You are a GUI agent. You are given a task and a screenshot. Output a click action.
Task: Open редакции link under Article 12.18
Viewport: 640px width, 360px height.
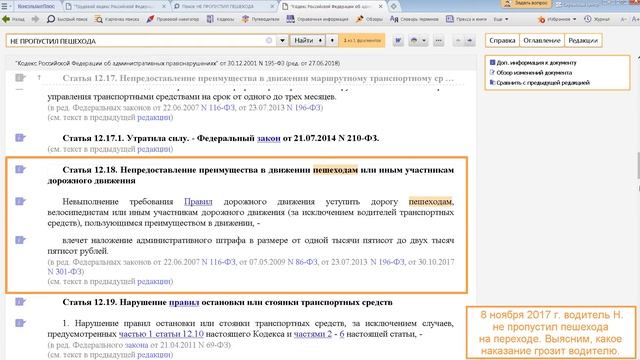pos(153,281)
